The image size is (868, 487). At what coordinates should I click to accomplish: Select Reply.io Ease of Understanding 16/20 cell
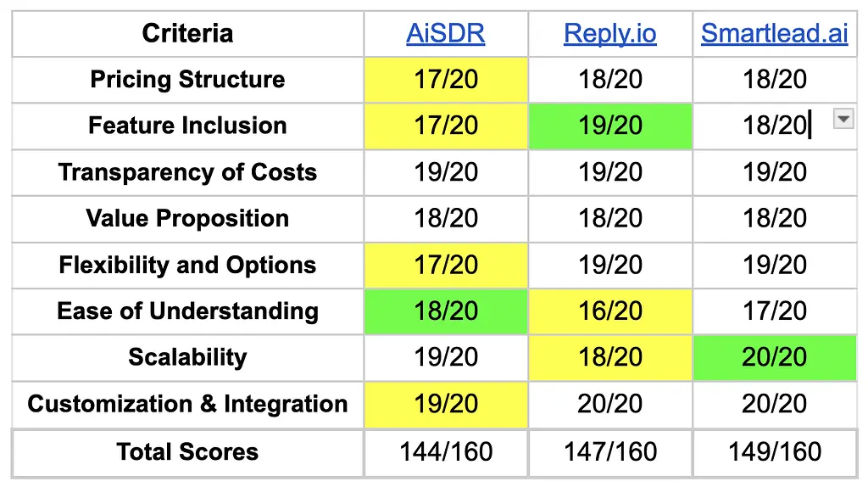click(609, 311)
